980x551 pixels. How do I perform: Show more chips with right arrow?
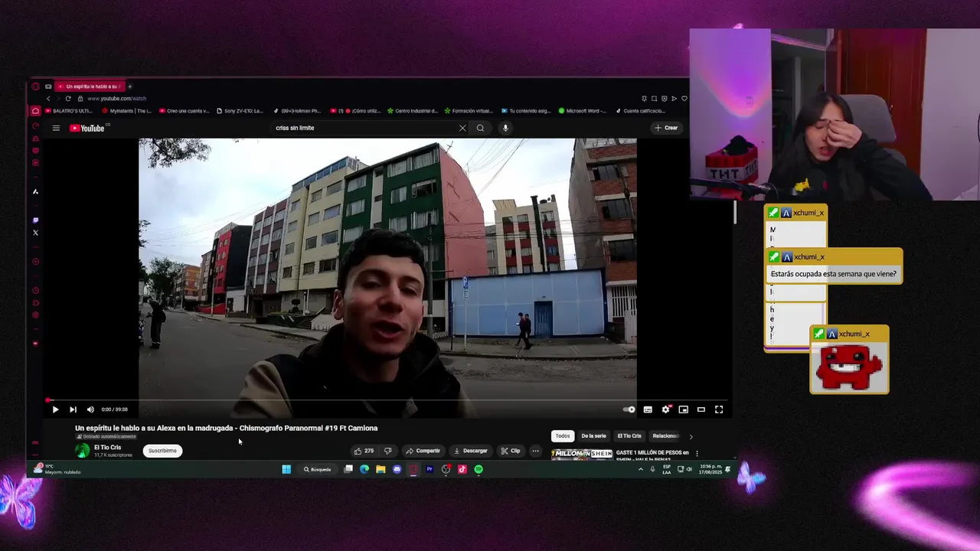pos(691,436)
